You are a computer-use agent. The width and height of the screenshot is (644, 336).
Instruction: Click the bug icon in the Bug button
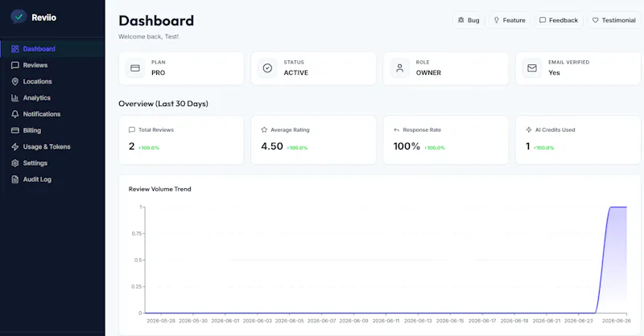460,20
